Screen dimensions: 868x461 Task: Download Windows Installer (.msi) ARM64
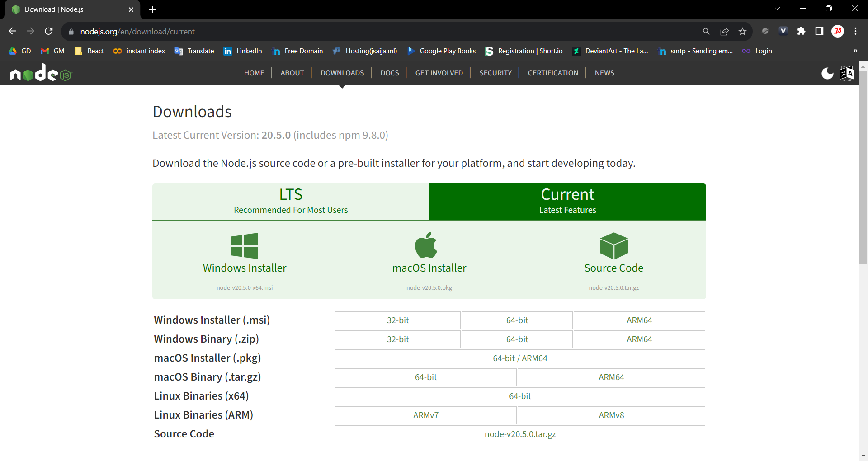[x=639, y=320]
